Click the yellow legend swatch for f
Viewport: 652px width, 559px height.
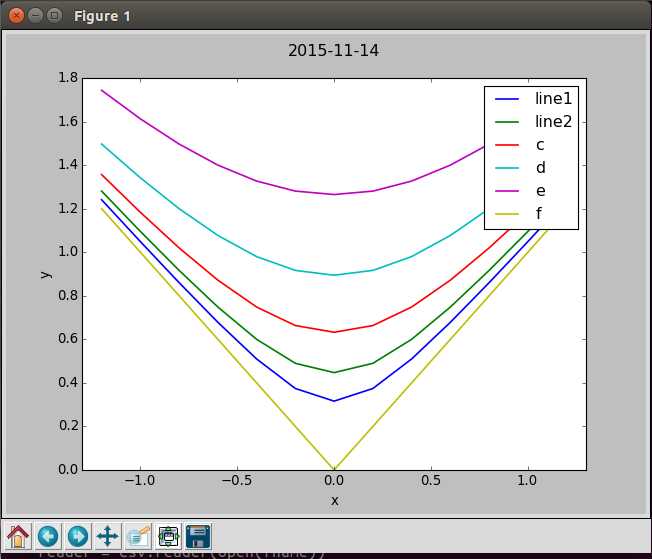coord(507,214)
